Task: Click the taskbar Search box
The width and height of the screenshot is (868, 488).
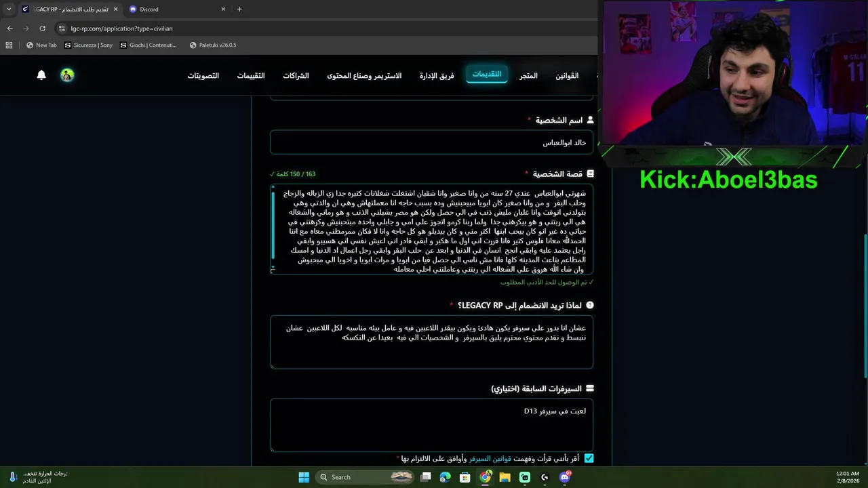Action: pyautogui.click(x=366, y=477)
